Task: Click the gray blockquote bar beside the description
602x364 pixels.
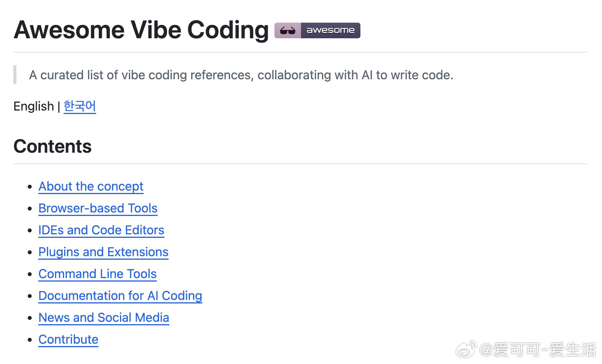Action: pyautogui.click(x=15, y=75)
